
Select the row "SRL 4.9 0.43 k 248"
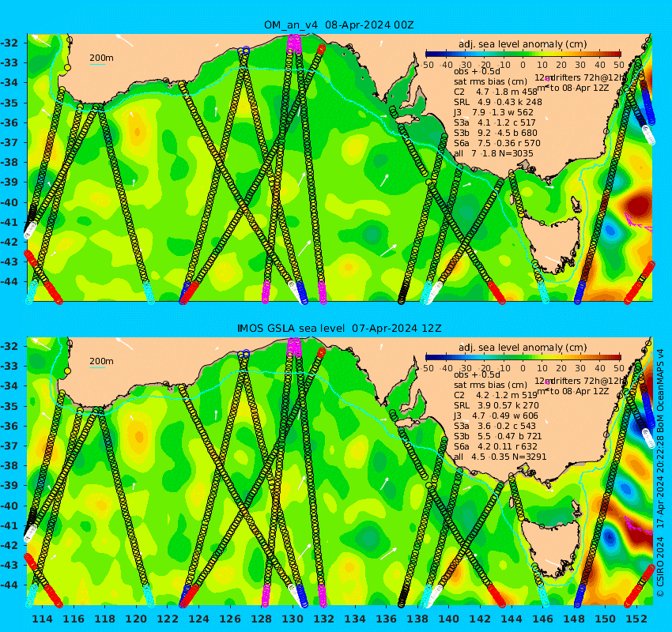point(498,102)
